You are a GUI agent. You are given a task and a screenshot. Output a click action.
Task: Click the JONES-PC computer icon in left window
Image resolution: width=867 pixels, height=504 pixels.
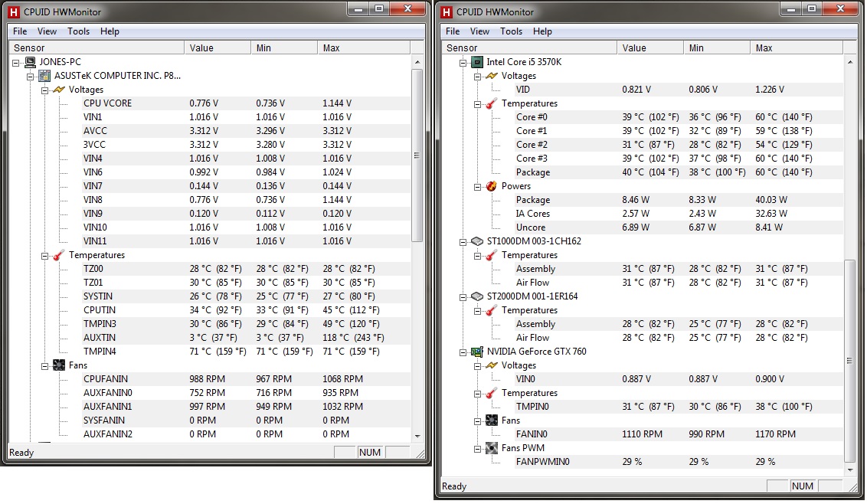click(30, 62)
